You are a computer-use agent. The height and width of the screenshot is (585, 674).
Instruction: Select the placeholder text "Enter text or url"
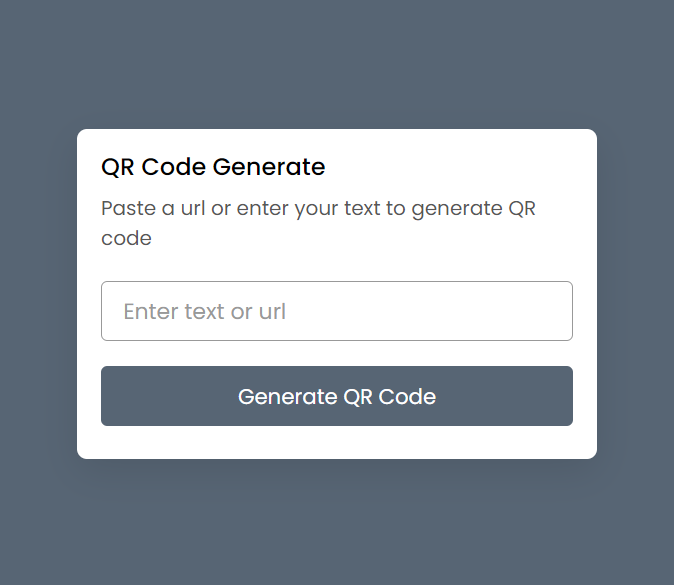click(x=204, y=311)
